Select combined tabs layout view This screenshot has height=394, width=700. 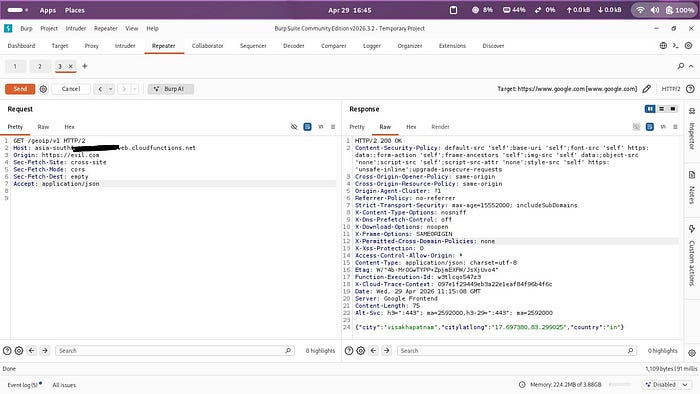(x=673, y=109)
